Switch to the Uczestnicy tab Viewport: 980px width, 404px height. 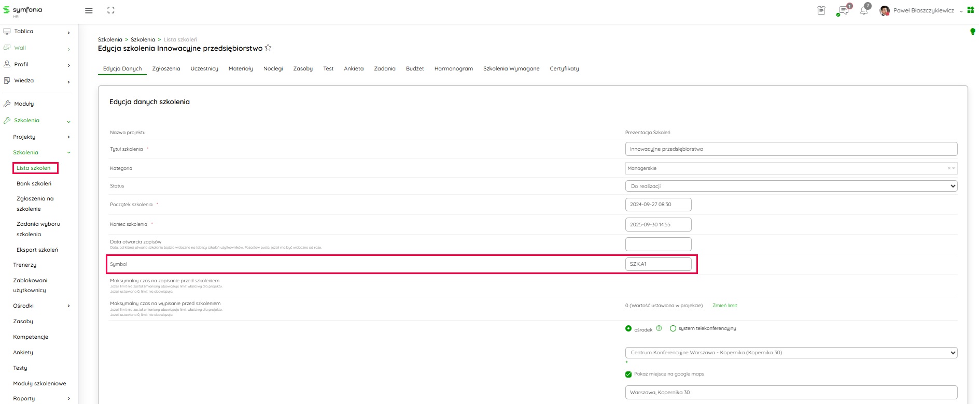[204, 68]
